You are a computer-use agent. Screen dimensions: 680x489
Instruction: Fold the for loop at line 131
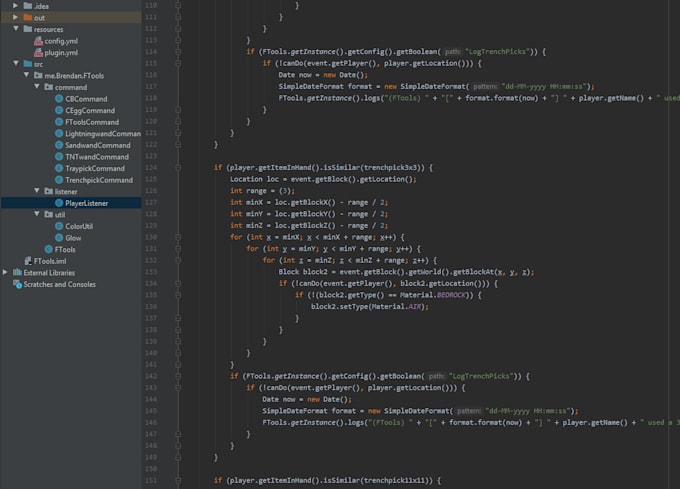pos(178,249)
